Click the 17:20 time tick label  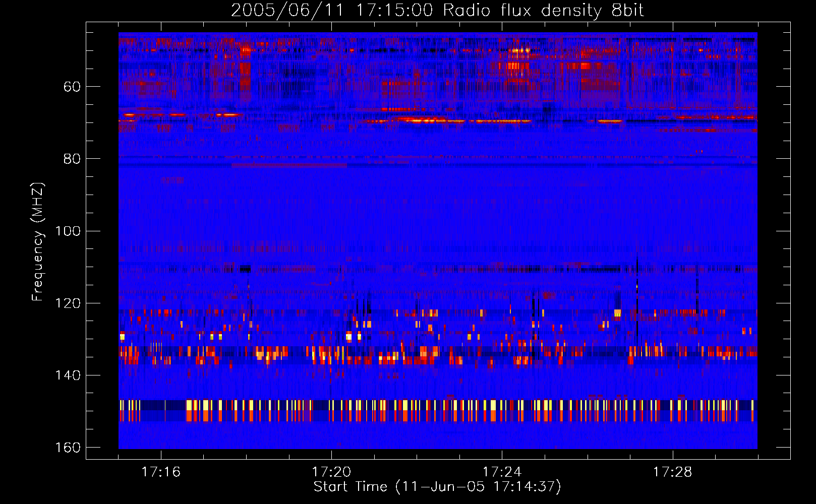click(x=331, y=472)
